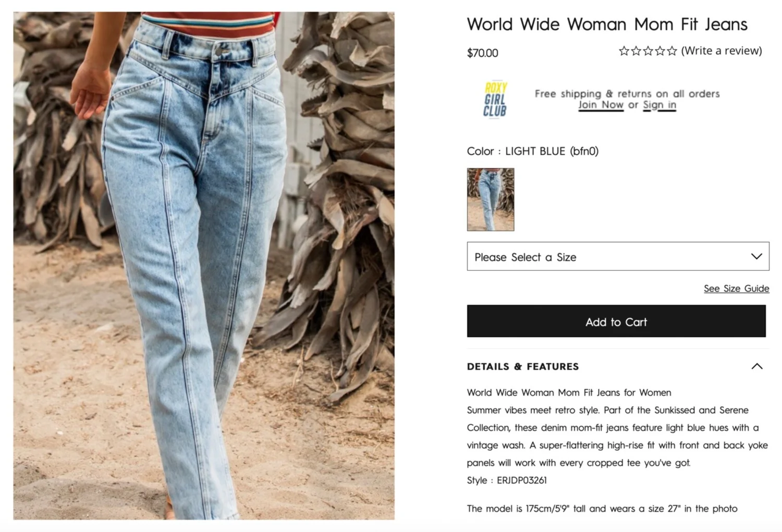Open the Write a review link
The height and width of the screenshot is (532, 782).
[x=722, y=51]
